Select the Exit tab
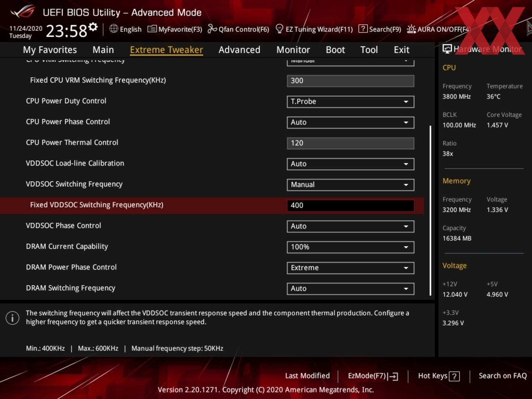The width and height of the screenshot is (532, 399). click(401, 50)
